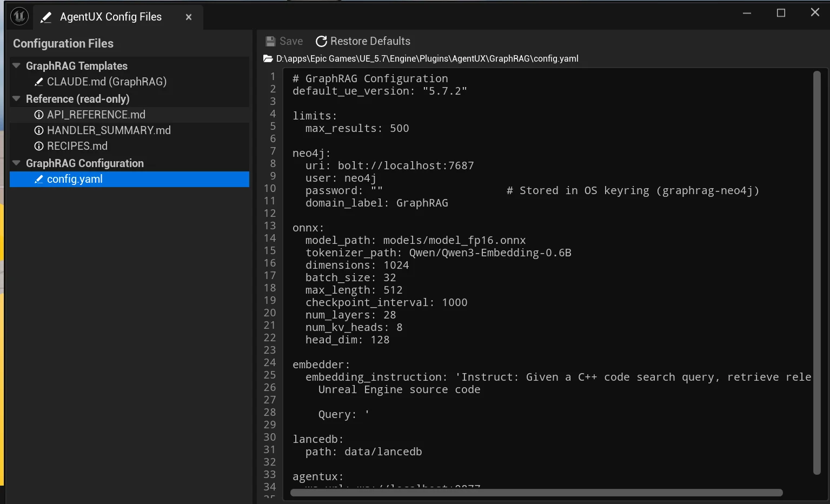Image resolution: width=830 pixels, height=504 pixels.
Task: Click on uri: bolt://localhost:7687 line
Action: (390, 165)
